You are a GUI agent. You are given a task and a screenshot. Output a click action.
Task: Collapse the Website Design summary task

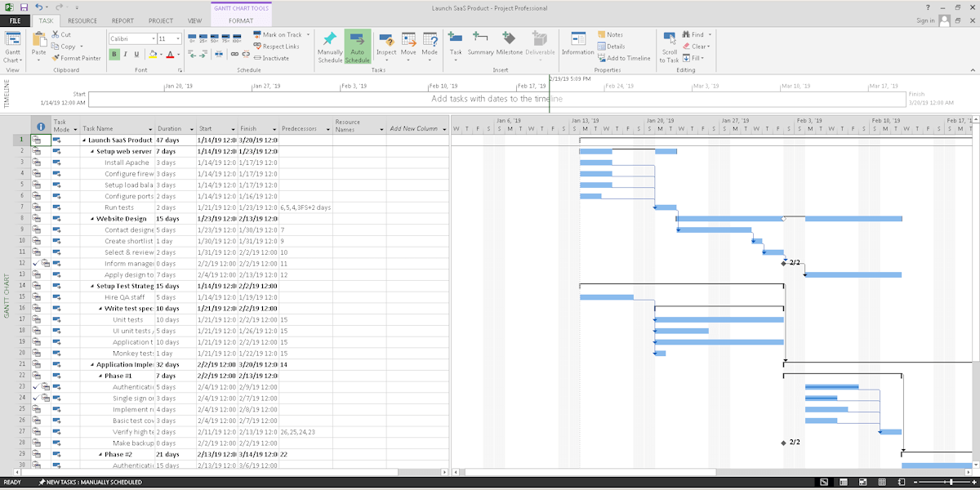pos(92,219)
